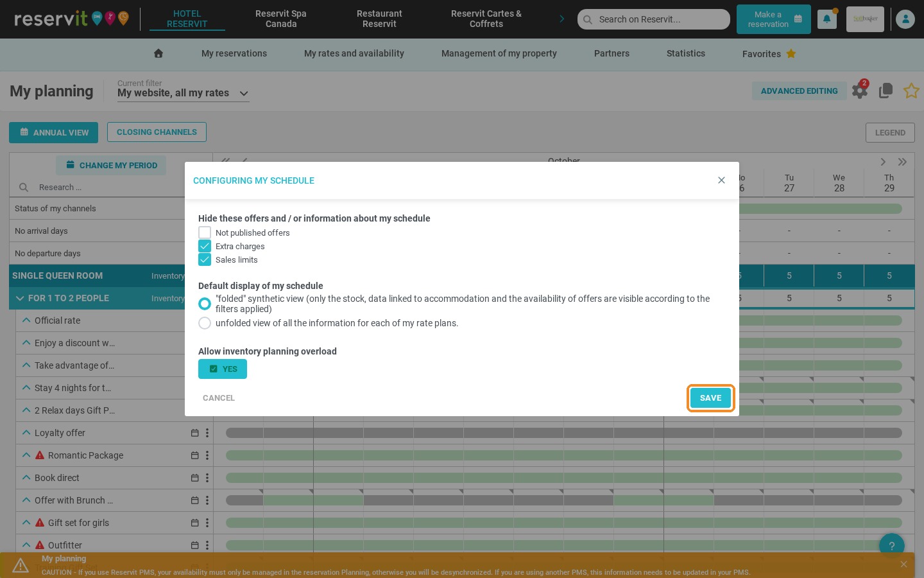
Task: Toggle the YES inventory overload switch
Action: click(223, 369)
